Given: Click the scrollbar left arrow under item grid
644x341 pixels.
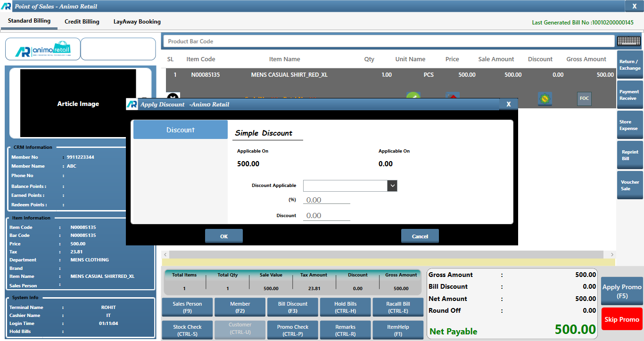Looking at the screenshot, I should coord(165,254).
